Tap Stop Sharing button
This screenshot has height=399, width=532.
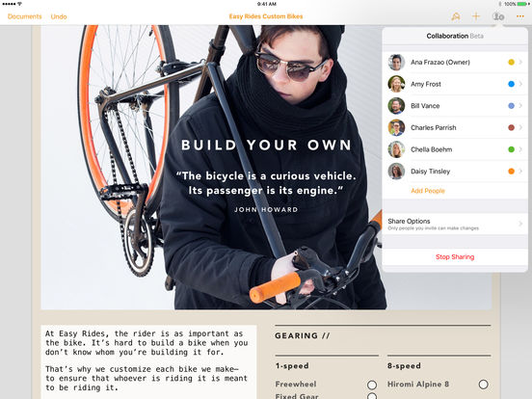click(x=455, y=256)
